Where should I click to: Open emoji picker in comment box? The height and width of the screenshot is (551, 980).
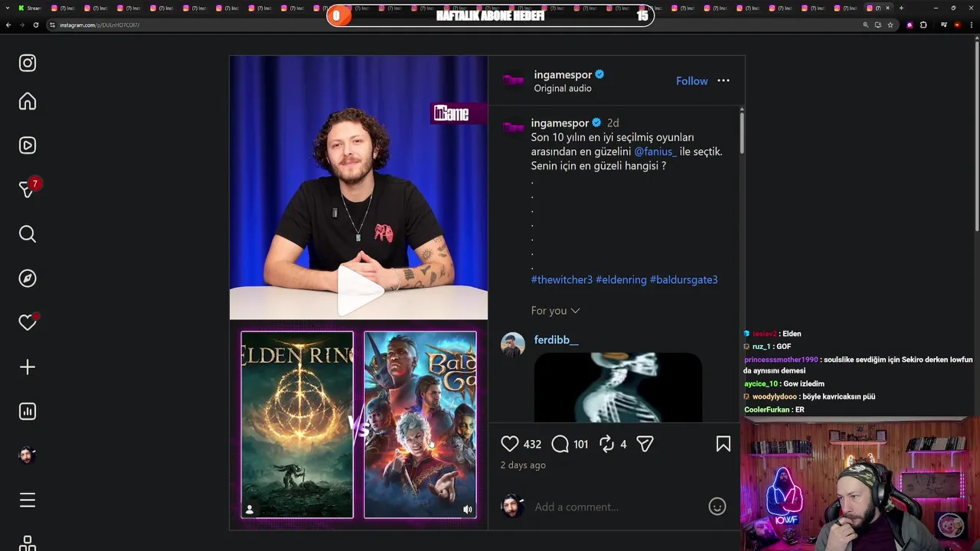[x=717, y=507]
